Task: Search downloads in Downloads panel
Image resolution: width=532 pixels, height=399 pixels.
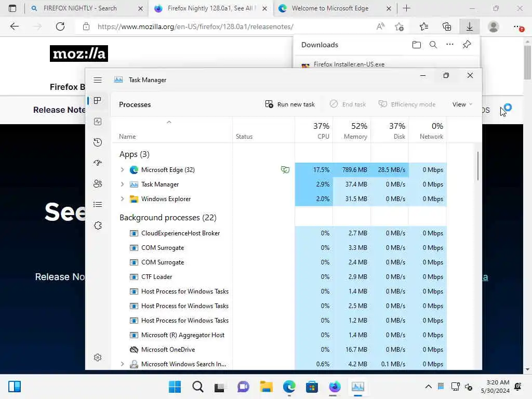Action: pos(433,45)
